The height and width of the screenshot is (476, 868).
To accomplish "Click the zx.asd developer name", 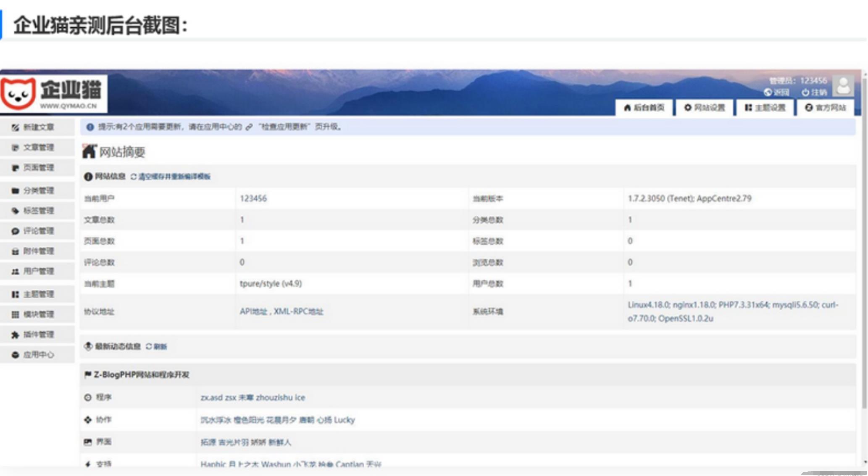I will [x=211, y=397].
